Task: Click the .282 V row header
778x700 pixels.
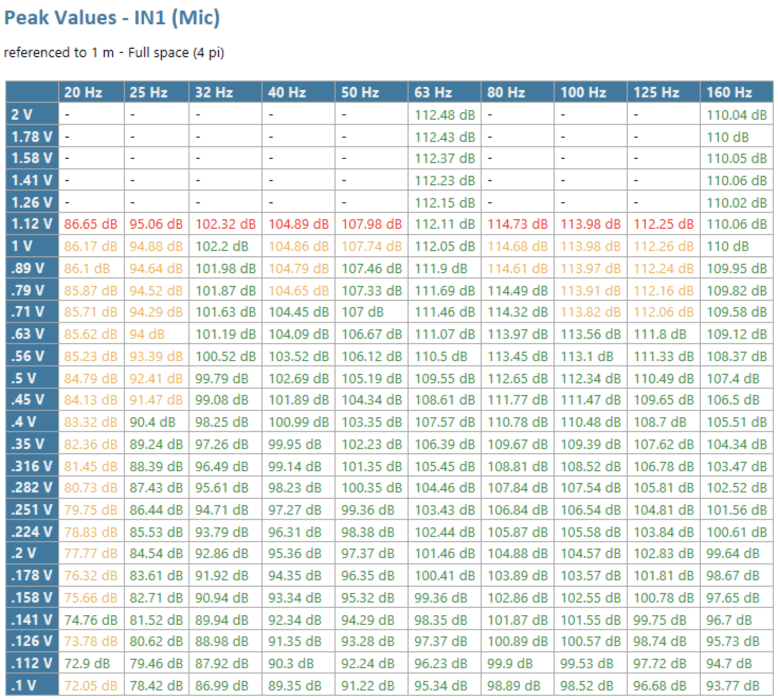Action: click(x=32, y=488)
